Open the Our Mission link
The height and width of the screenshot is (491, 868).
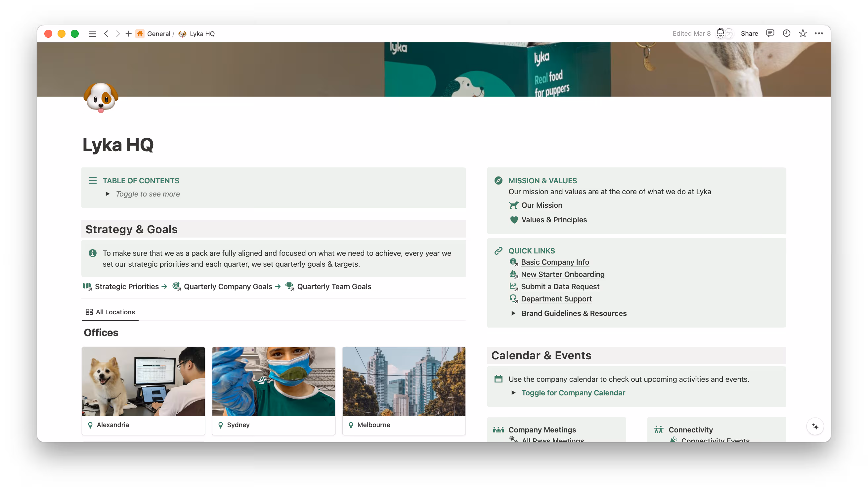(x=542, y=205)
